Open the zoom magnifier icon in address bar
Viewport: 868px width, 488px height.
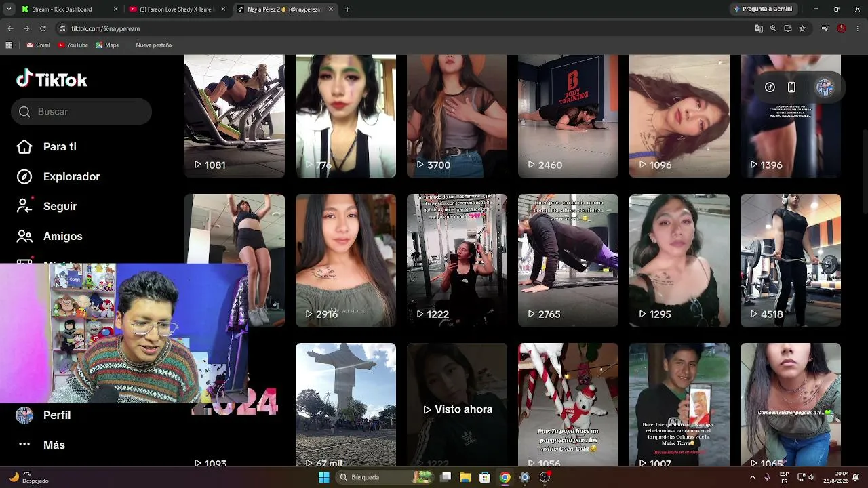(x=773, y=28)
